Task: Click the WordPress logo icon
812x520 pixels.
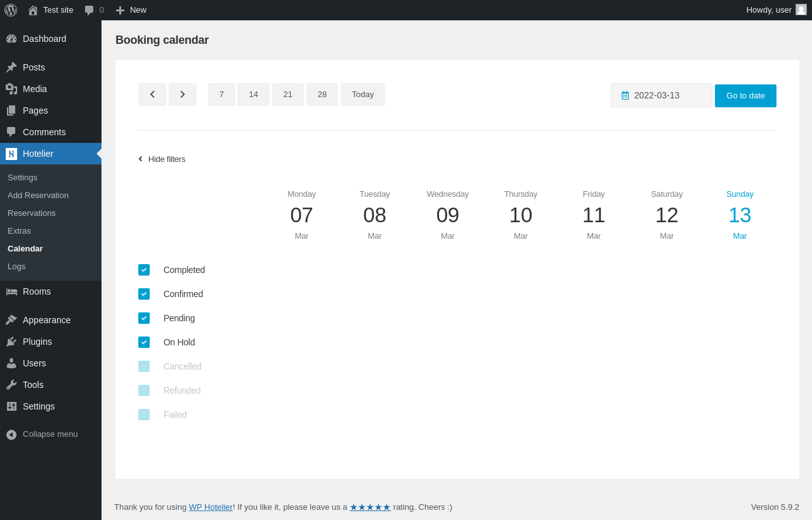Action: [x=11, y=10]
